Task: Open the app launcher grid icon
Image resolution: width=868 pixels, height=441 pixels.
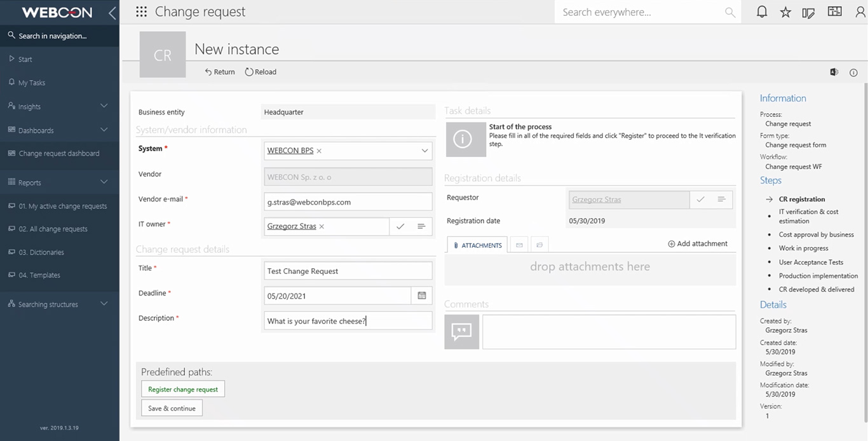Action: 141,12
